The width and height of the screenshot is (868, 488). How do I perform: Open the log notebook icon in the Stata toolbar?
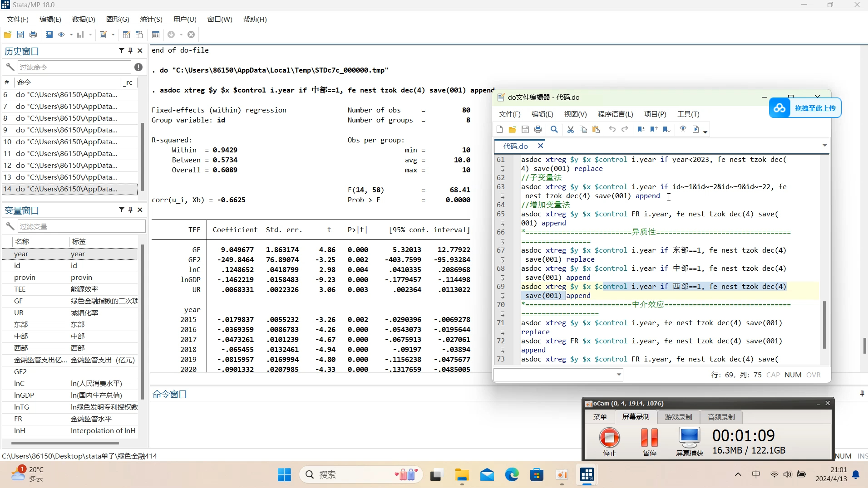pyautogui.click(x=49, y=34)
